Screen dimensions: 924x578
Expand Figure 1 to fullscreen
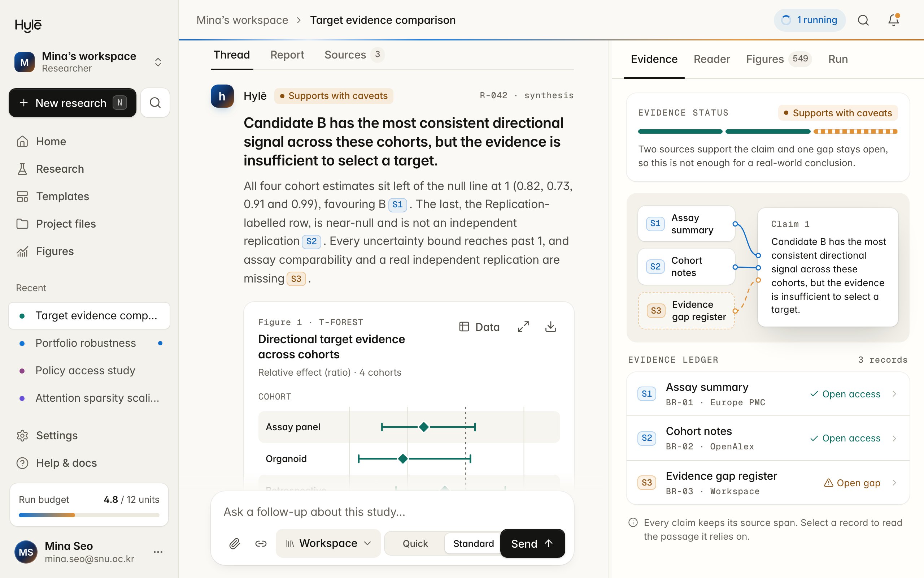(x=523, y=327)
